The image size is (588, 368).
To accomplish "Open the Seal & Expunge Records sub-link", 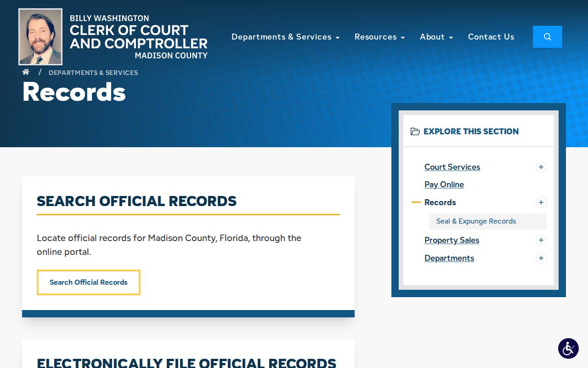I will (488, 221).
